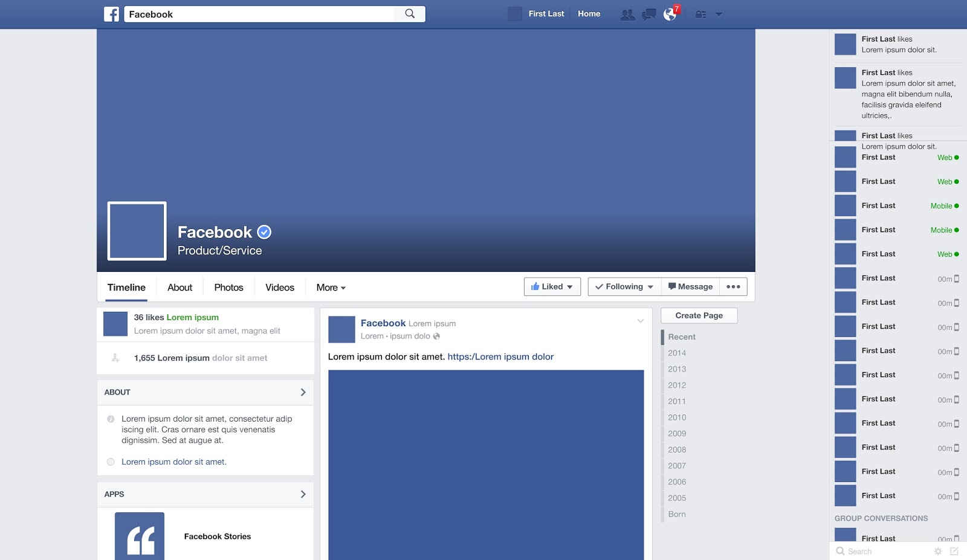Click GROUP CONVERSATIONS heading
The height and width of the screenshot is (560, 967).
881,518
